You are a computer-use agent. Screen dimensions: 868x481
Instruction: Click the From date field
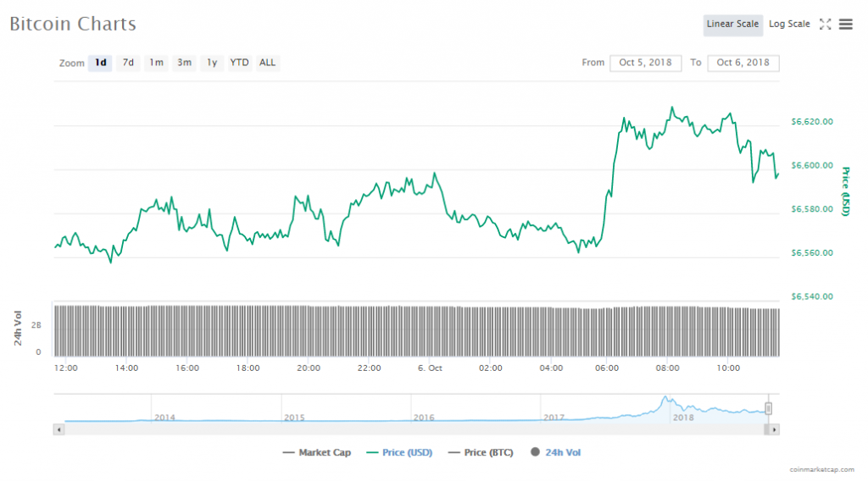click(x=645, y=63)
